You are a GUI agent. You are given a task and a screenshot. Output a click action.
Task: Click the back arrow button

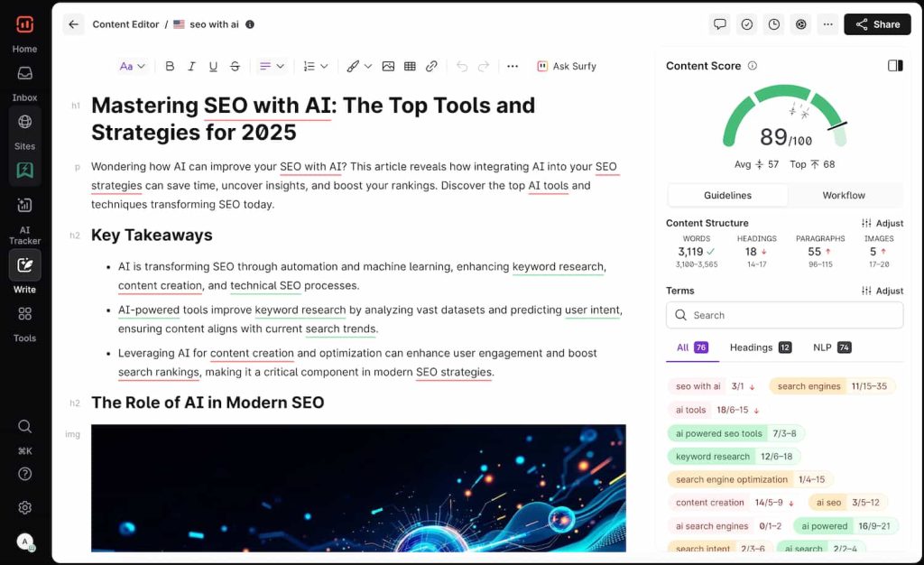pyautogui.click(x=74, y=24)
